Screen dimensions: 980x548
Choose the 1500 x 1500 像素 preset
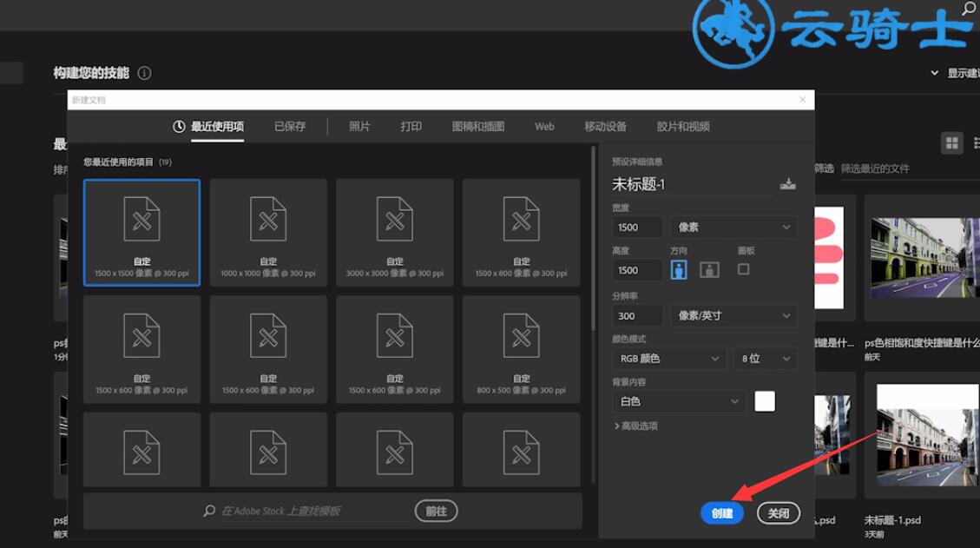click(141, 233)
